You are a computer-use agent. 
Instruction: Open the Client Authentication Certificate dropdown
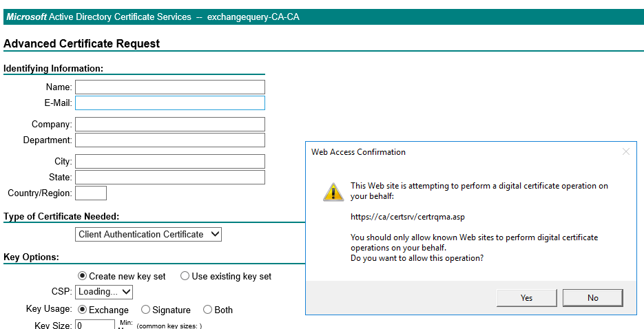(x=148, y=234)
